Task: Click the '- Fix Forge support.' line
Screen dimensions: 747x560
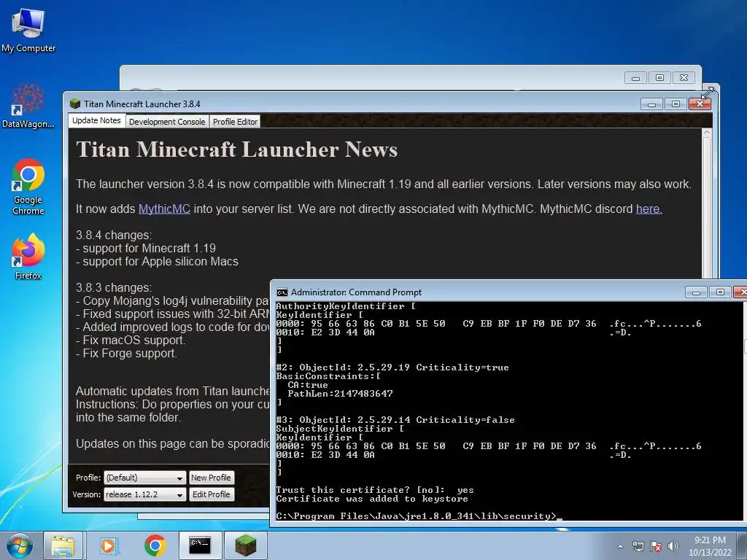Action: (126, 354)
